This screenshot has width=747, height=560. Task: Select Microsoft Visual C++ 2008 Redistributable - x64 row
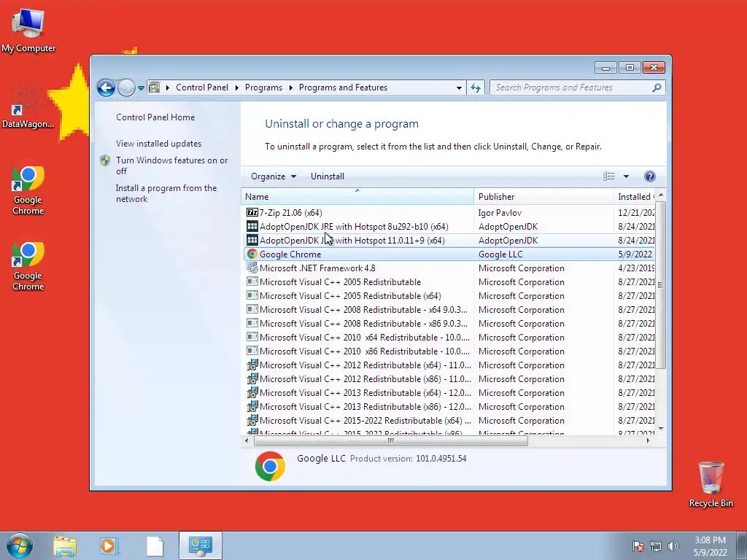pyautogui.click(x=449, y=309)
